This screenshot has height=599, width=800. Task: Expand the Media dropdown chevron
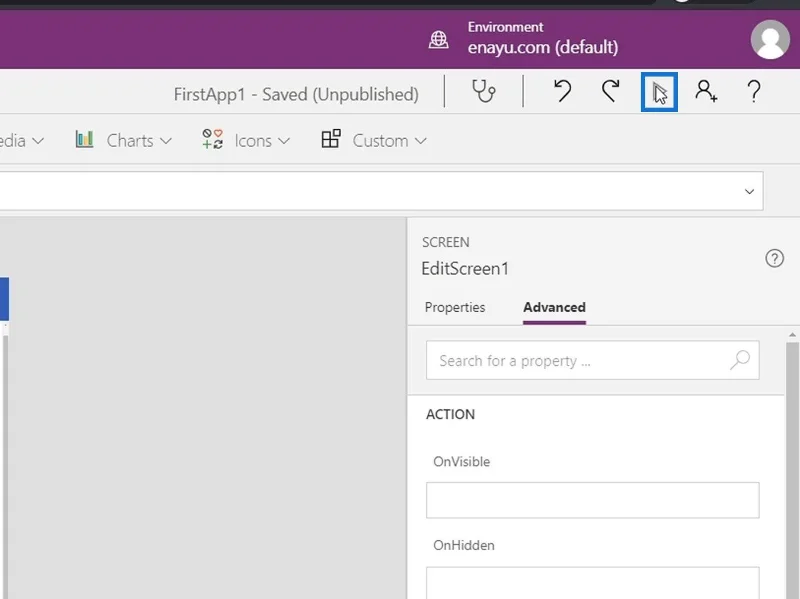coord(38,141)
